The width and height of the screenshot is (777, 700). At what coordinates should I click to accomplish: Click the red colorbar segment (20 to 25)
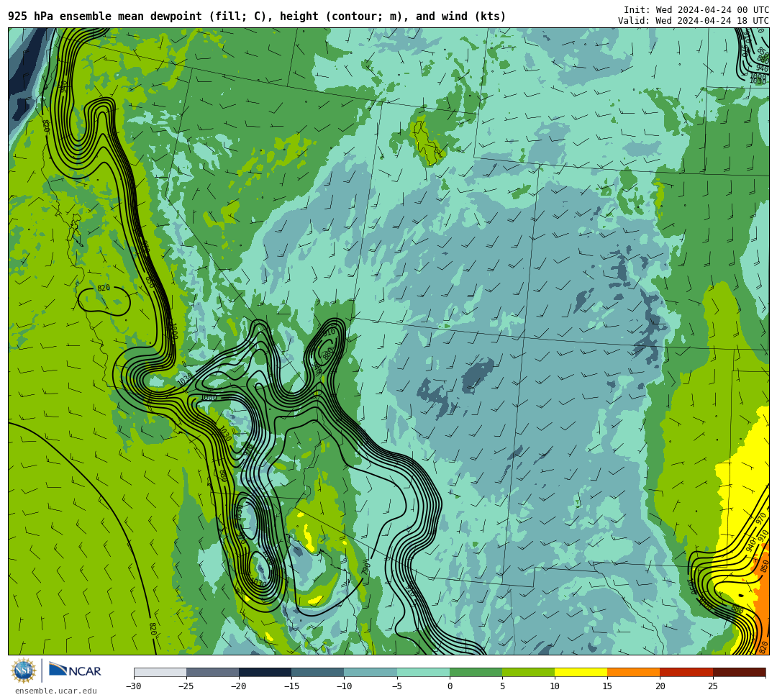[x=686, y=672]
